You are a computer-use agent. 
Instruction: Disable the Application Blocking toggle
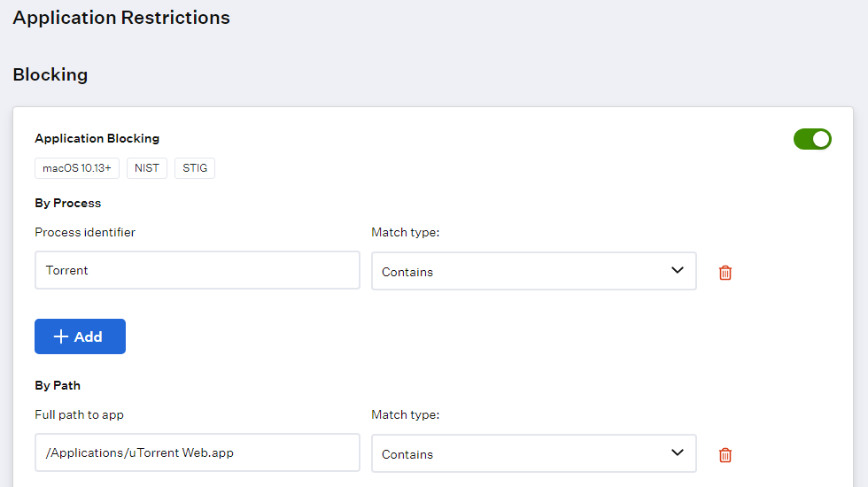pos(812,139)
